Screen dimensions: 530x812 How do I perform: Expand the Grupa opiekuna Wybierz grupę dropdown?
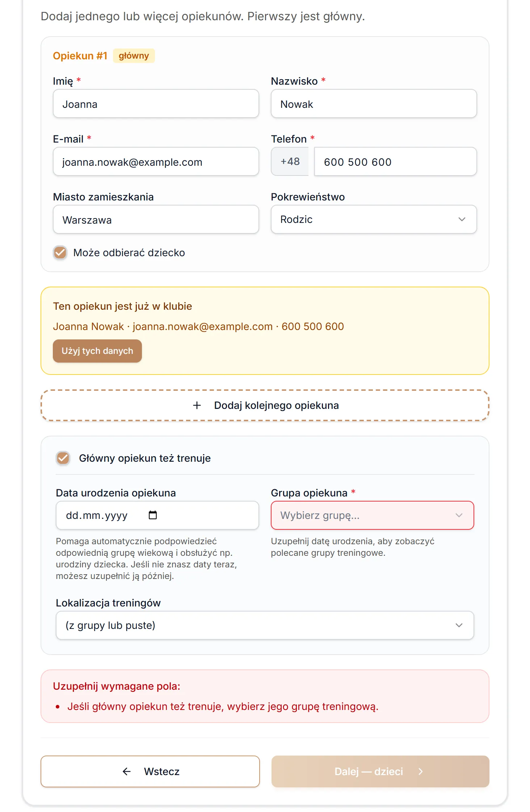[x=372, y=515]
